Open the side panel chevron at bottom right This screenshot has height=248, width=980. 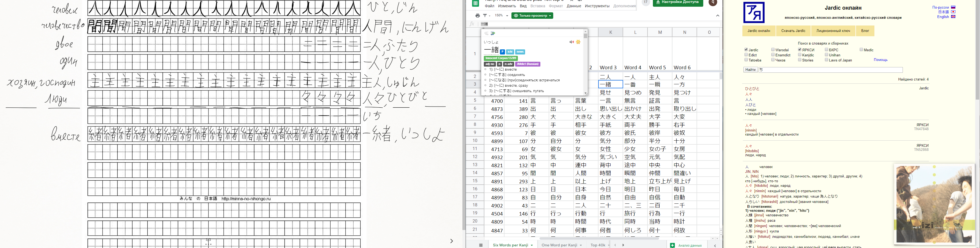[x=715, y=245]
